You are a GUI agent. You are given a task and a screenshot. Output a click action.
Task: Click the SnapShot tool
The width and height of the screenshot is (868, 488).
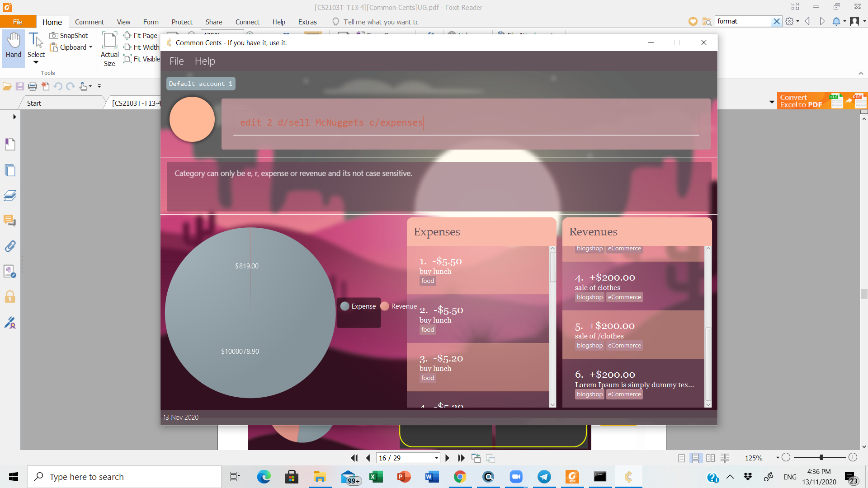(x=69, y=35)
